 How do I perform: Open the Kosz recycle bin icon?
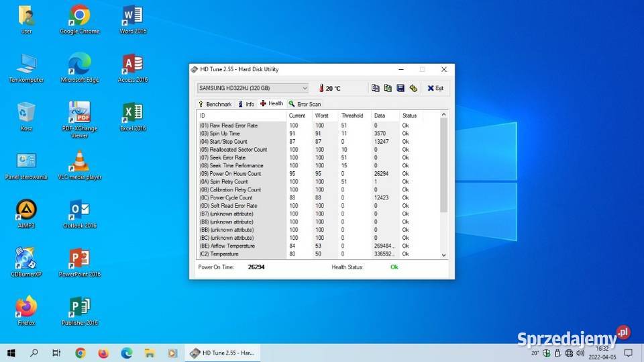click(x=26, y=117)
